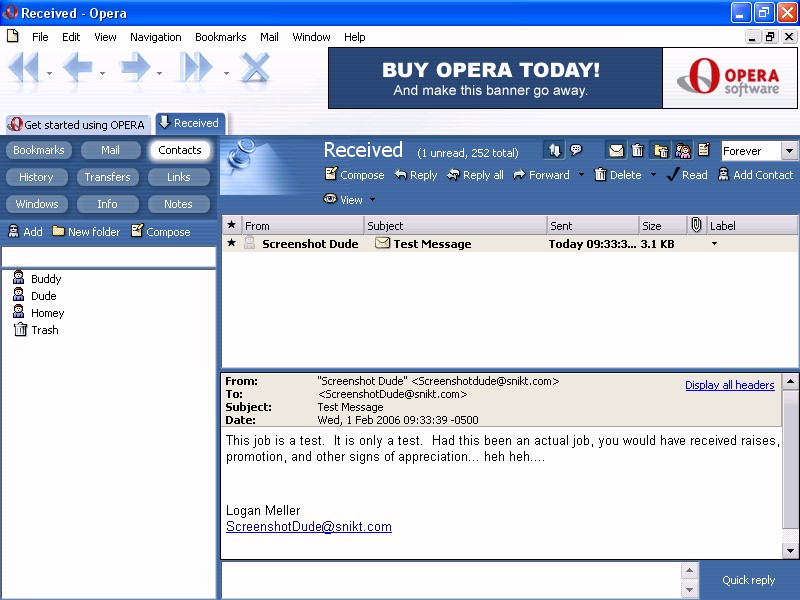This screenshot has width=800, height=600.
Task: Open the Navigation menu
Action: point(156,37)
